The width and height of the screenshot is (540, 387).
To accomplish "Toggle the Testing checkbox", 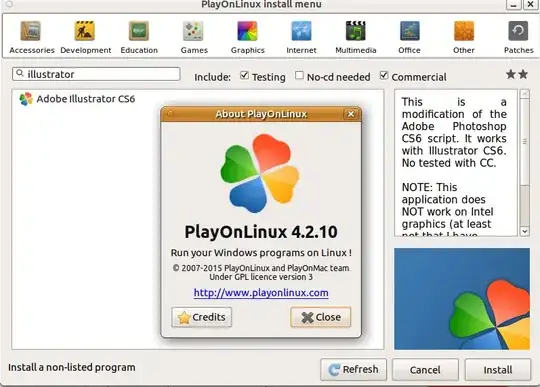I will tap(244, 75).
